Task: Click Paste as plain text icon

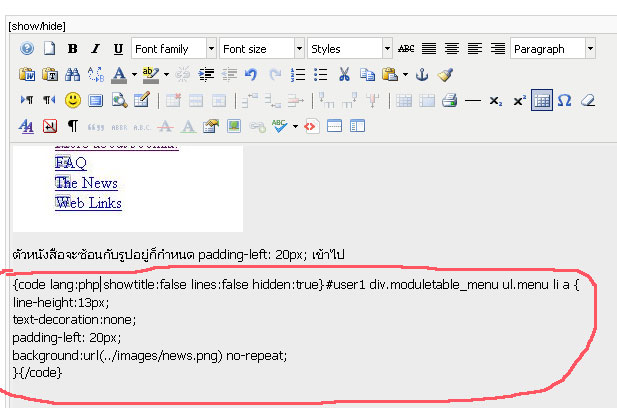Action: tap(50, 74)
